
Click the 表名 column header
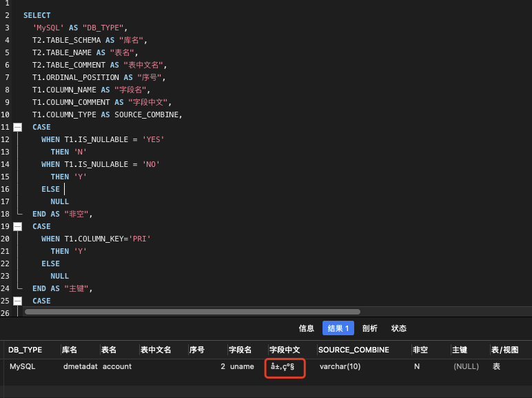[x=109, y=350]
